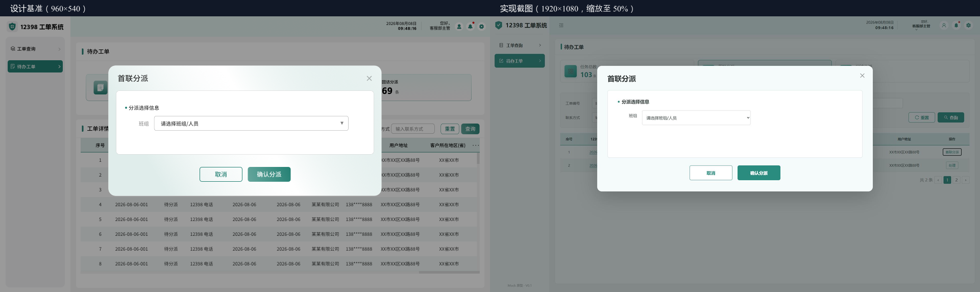
Task: Click the 重置 button in the right implementation
Action: click(x=922, y=117)
